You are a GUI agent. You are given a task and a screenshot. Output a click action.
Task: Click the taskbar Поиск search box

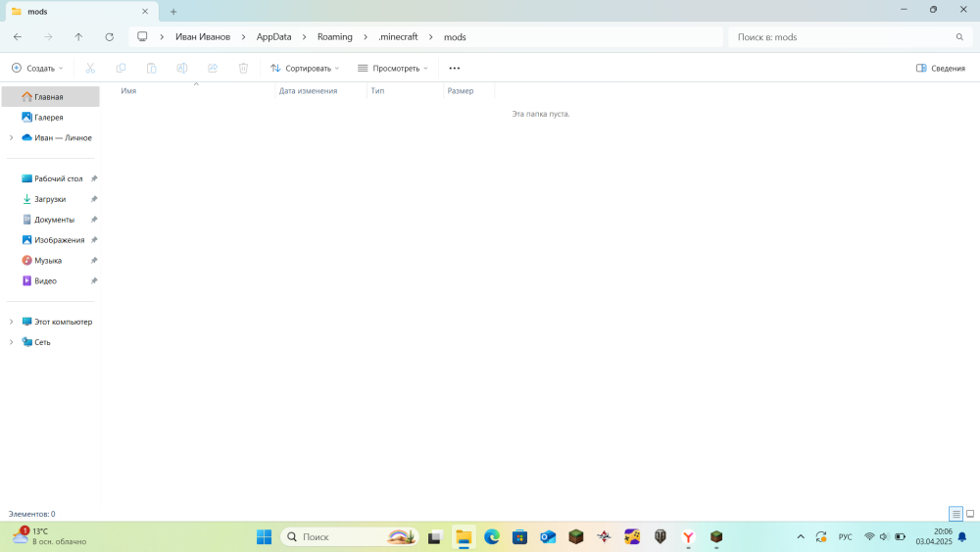tap(350, 537)
